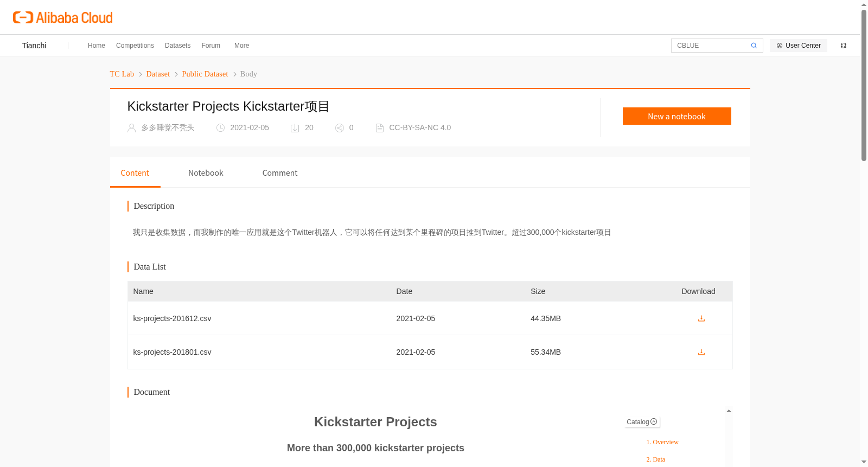The image size is (868, 467).
Task: Click the Alibaba Cloud logo
Action: 63,17
